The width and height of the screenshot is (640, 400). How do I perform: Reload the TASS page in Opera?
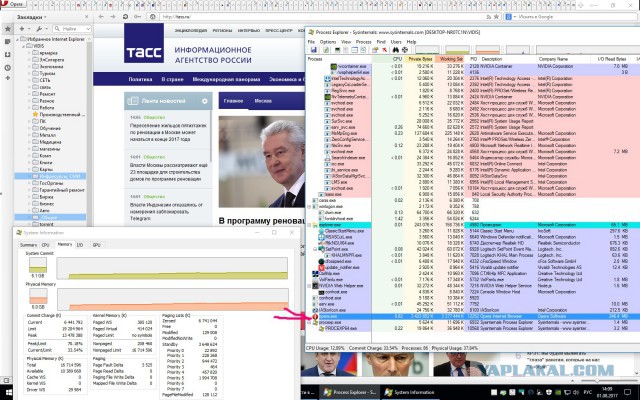(125, 17)
